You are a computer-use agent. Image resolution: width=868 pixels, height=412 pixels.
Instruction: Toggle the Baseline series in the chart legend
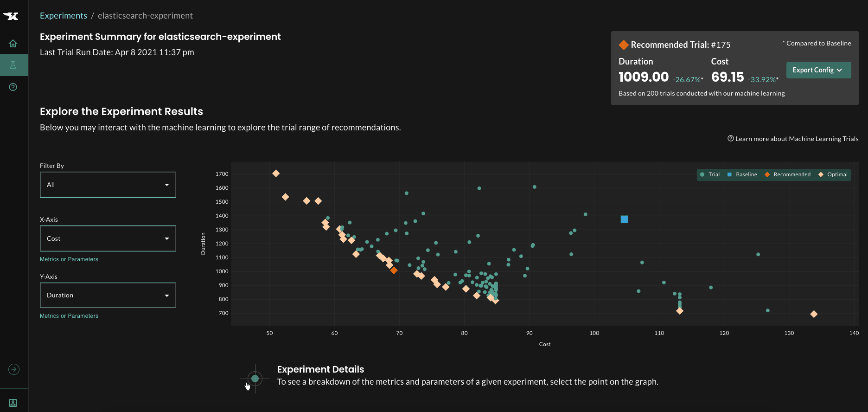pos(742,174)
